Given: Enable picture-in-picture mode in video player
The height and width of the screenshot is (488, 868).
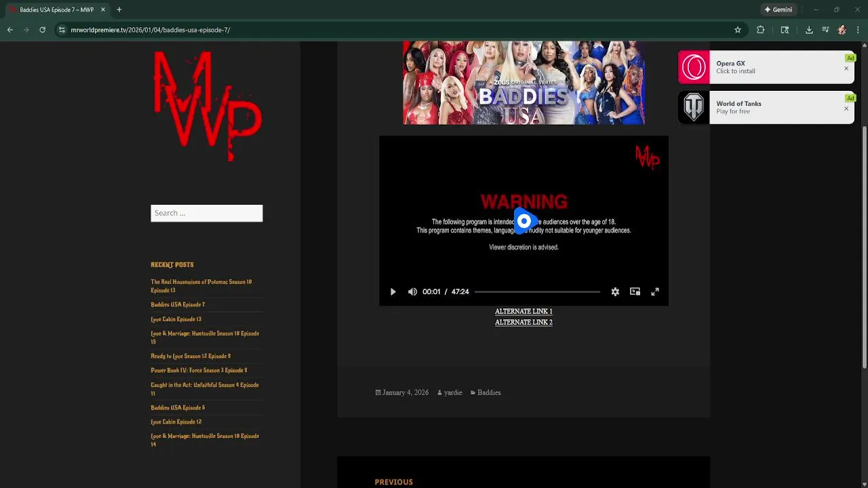Looking at the screenshot, I should (635, 291).
